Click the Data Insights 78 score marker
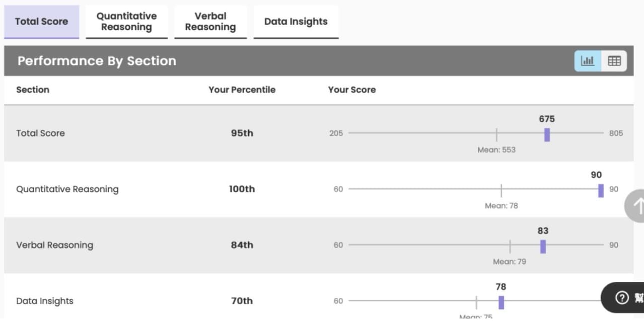The width and height of the screenshot is (644, 321). [501, 302]
